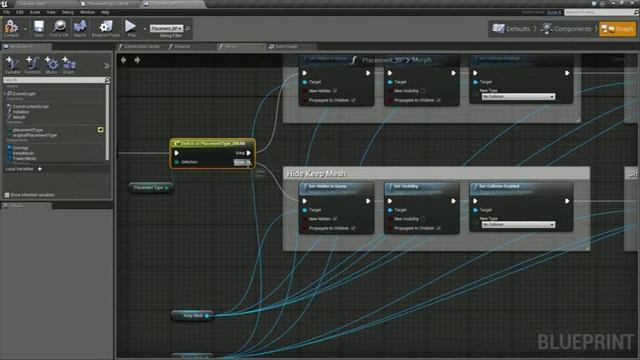Toggle New Hidden checkbox in the top node row
This screenshot has height=360, width=640.
pyautogui.click(x=335, y=91)
